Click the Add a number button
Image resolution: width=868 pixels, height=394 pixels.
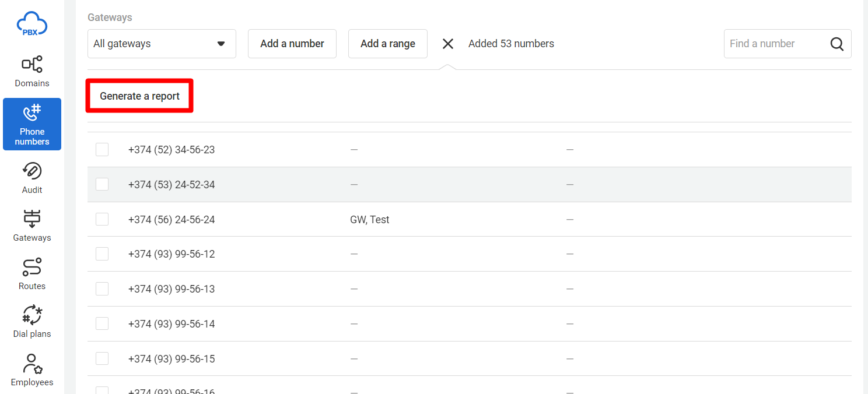(x=292, y=44)
